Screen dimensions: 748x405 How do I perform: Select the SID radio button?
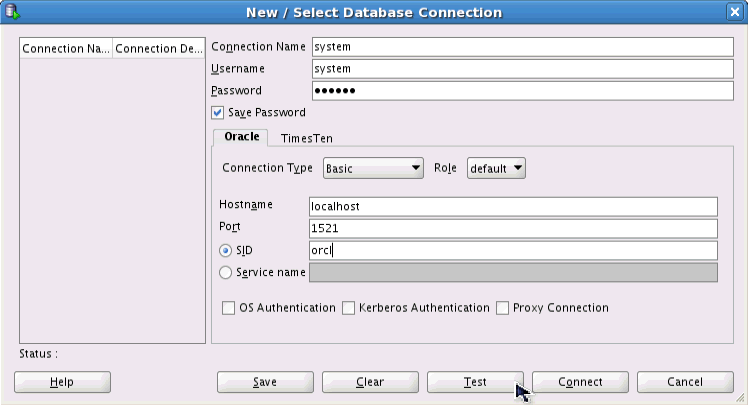coord(225,250)
